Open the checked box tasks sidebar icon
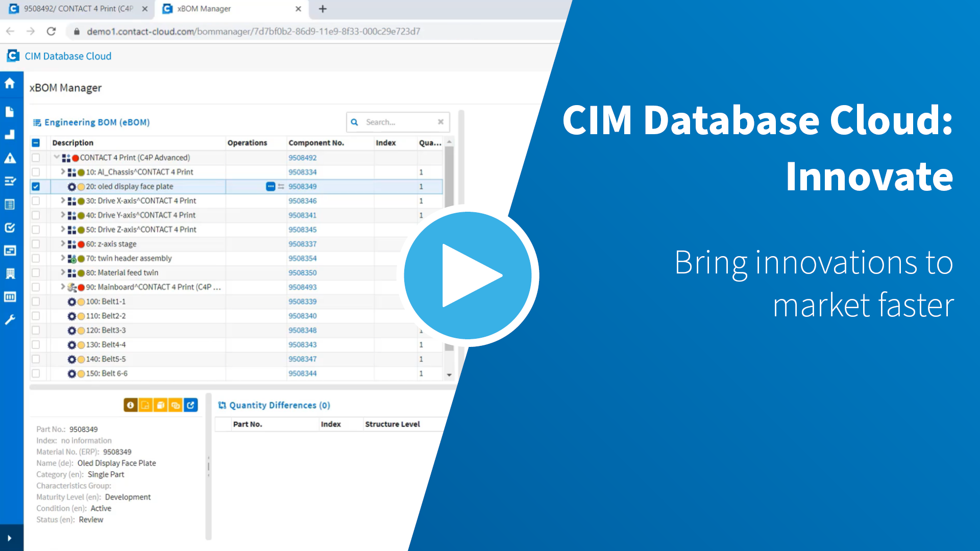 10,228
